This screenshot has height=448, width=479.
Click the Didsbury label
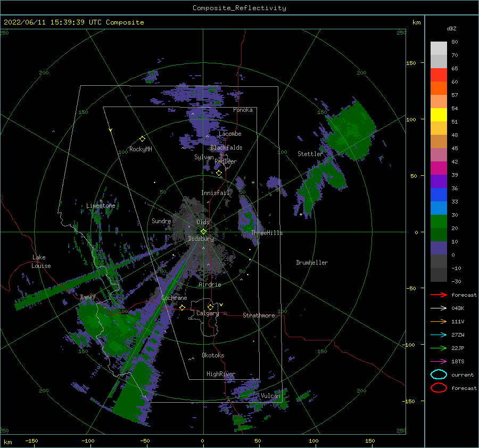[x=201, y=239]
